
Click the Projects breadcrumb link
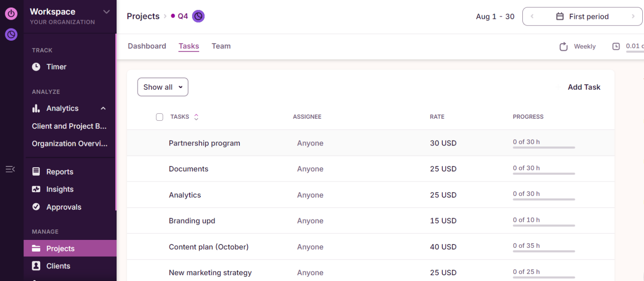click(x=143, y=16)
